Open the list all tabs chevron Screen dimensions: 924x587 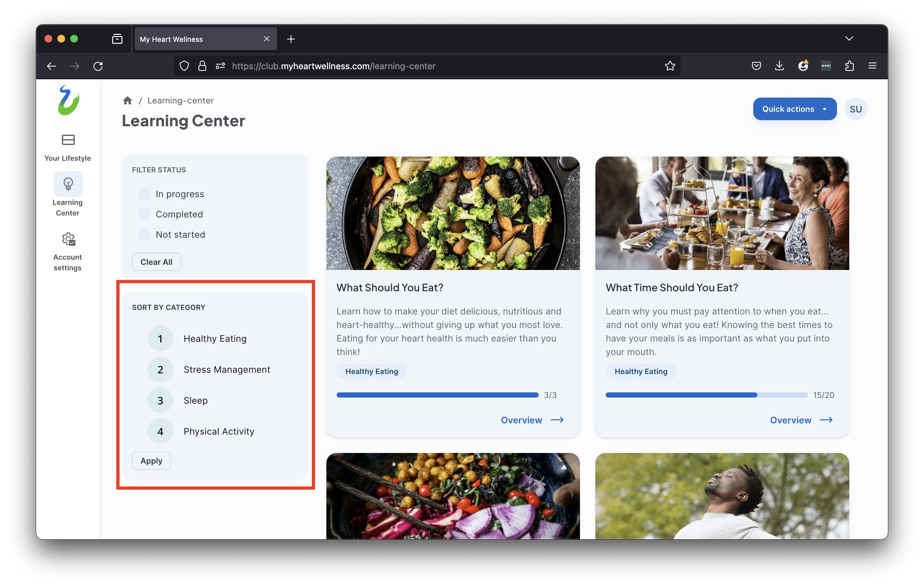click(x=849, y=39)
